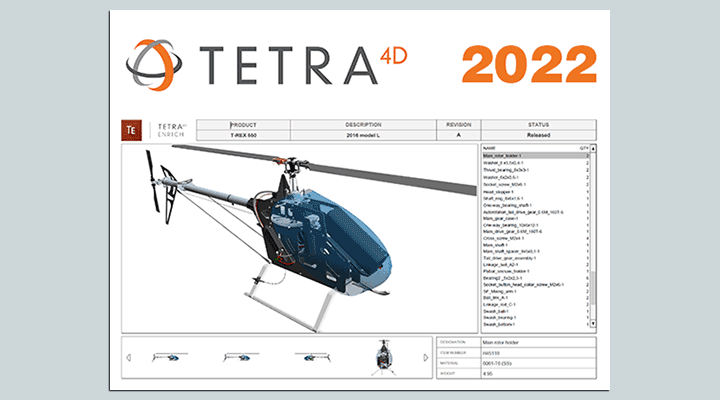Select the 'Linkage_rod_C-1' row
The height and width of the screenshot is (400, 720).
[x=535, y=304]
